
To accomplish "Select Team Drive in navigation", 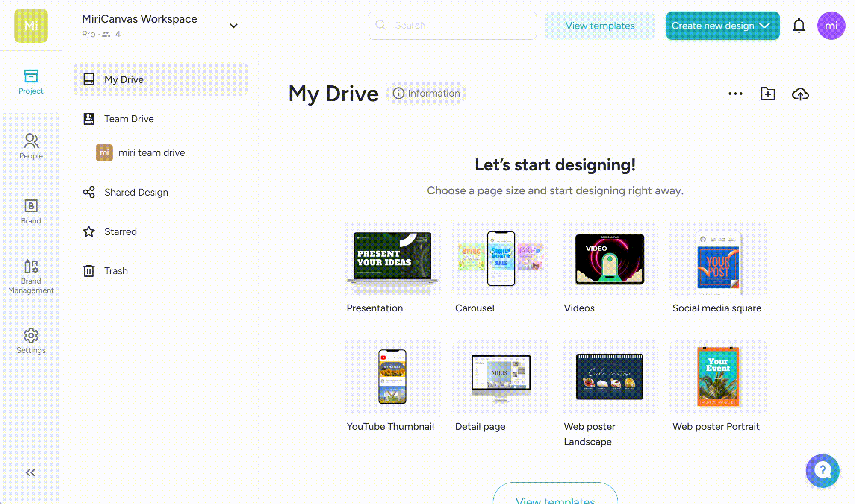I will point(129,119).
